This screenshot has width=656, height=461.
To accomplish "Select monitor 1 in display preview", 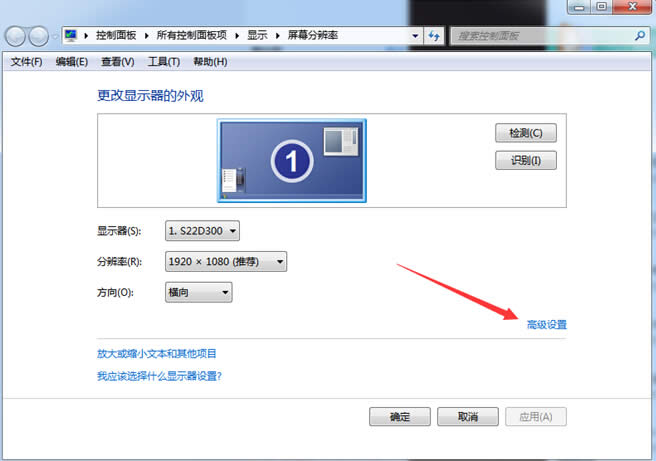I will [292, 159].
